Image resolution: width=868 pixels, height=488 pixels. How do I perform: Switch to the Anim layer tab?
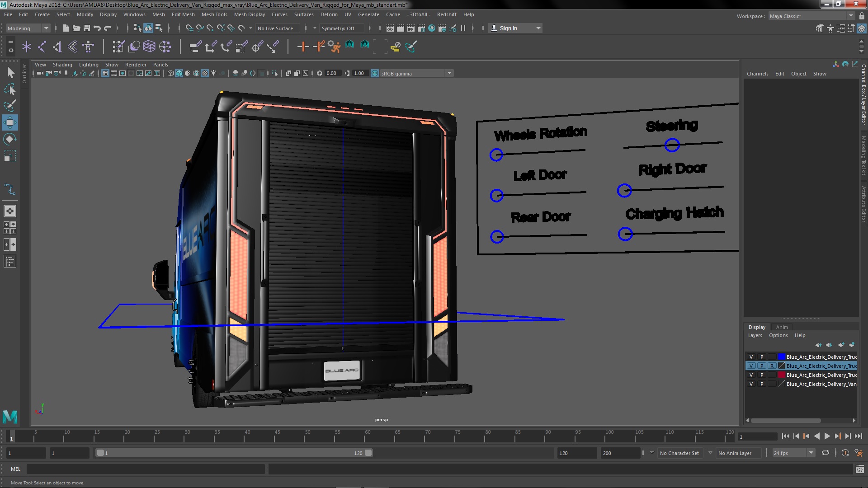782,327
